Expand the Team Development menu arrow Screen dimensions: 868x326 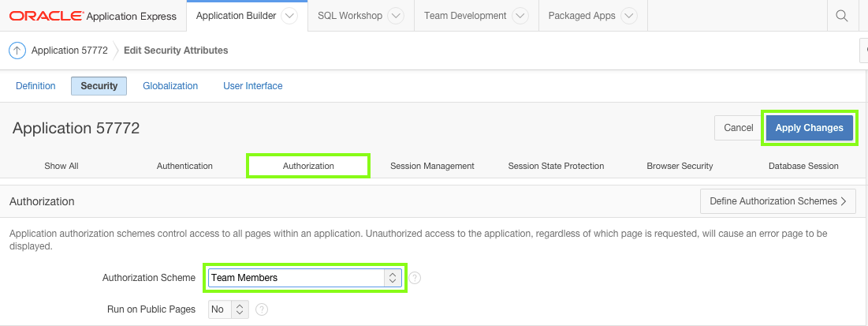pos(520,16)
